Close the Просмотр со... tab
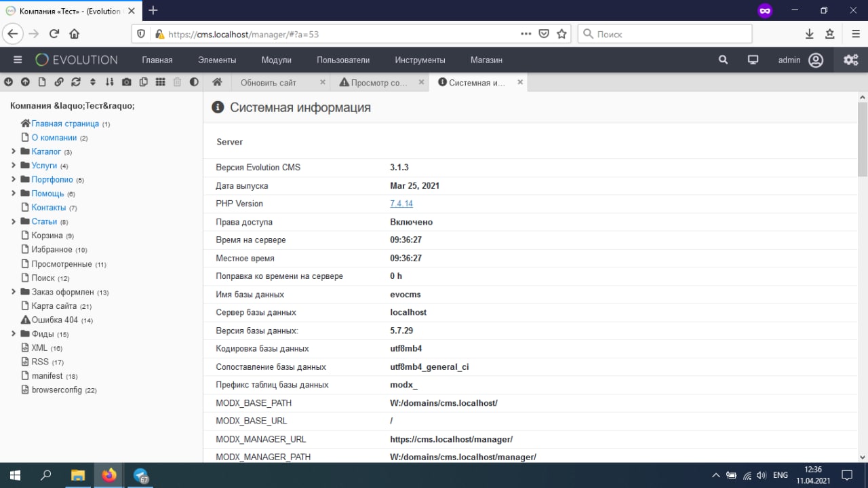The width and height of the screenshot is (868, 488). click(421, 82)
